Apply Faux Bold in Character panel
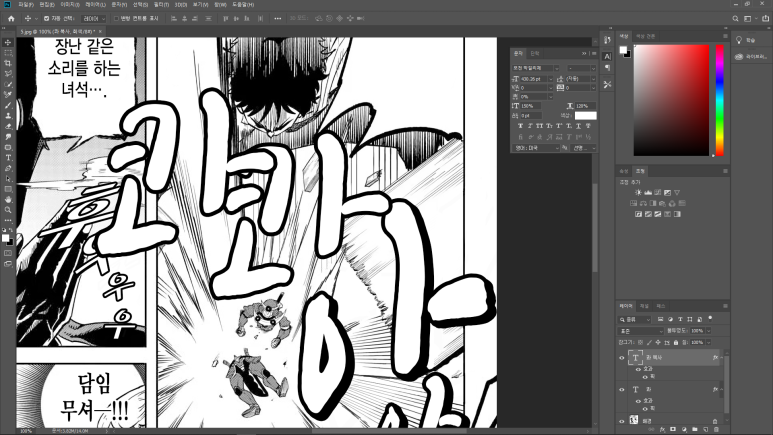The width and height of the screenshot is (773, 435). pyautogui.click(x=521, y=126)
